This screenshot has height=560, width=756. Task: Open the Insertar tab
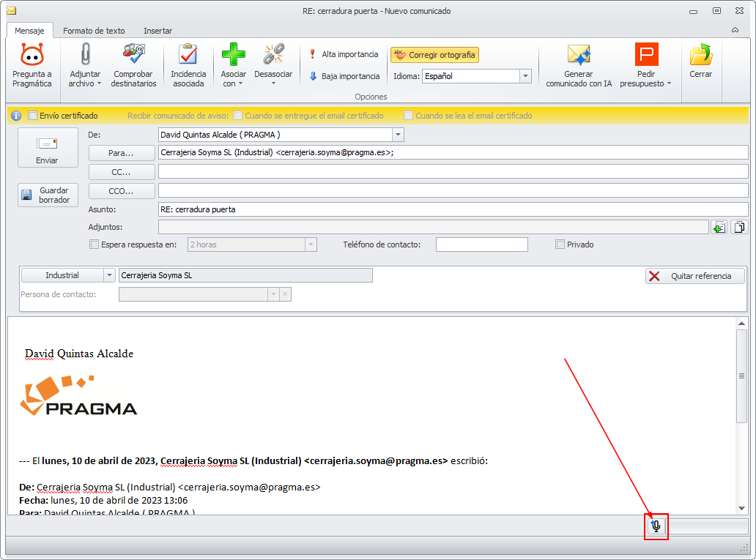(x=157, y=30)
